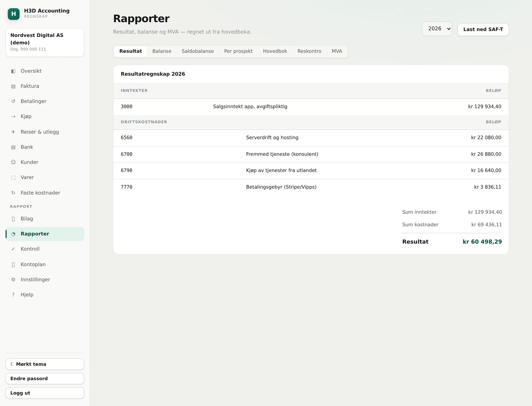Switch to the Resultat tab
Viewport: 532px width, 406px height.
click(130, 51)
